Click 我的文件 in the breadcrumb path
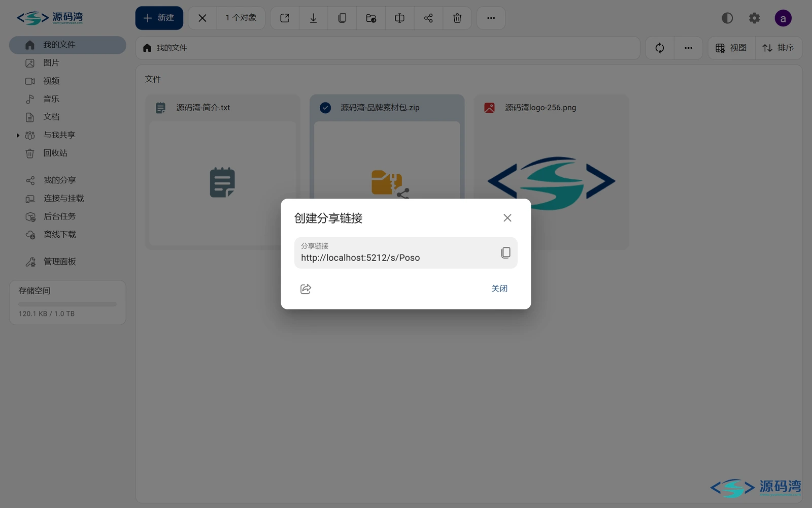The height and width of the screenshot is (508, 812). pyautogui.click(x=172, y=48)
